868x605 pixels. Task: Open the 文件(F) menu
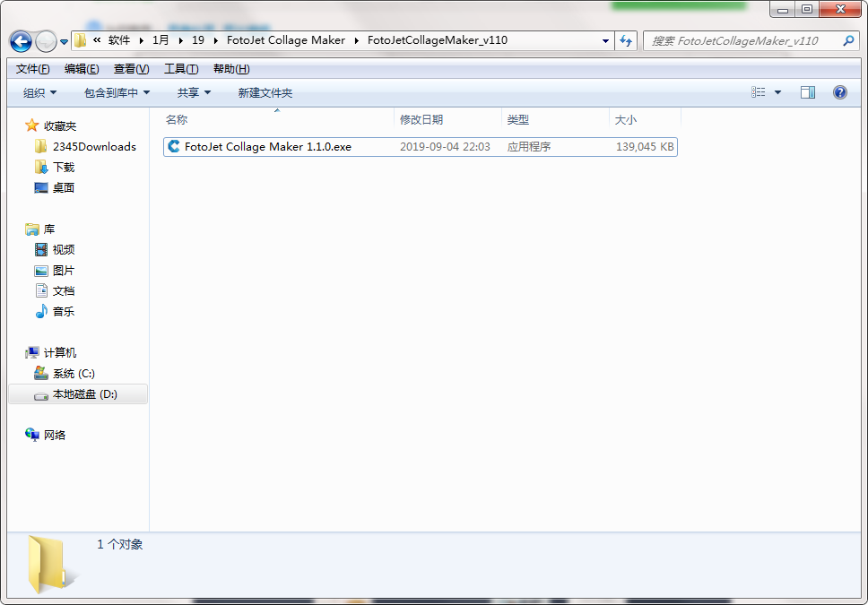click(x=32, y=69)
